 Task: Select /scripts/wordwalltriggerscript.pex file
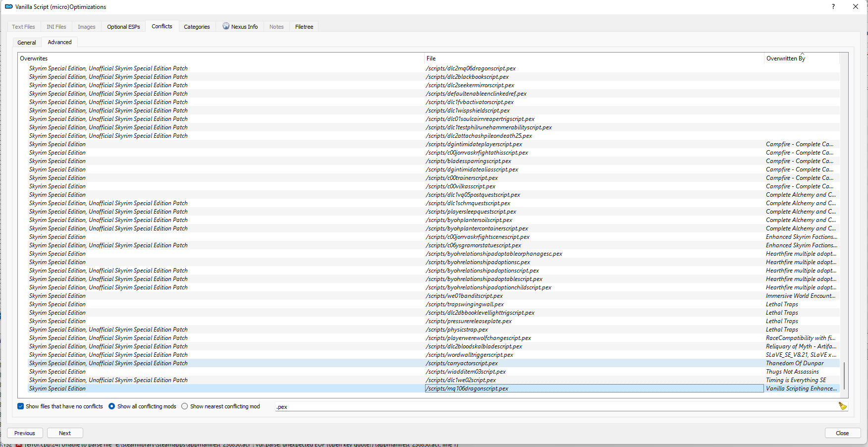point(470,355)
